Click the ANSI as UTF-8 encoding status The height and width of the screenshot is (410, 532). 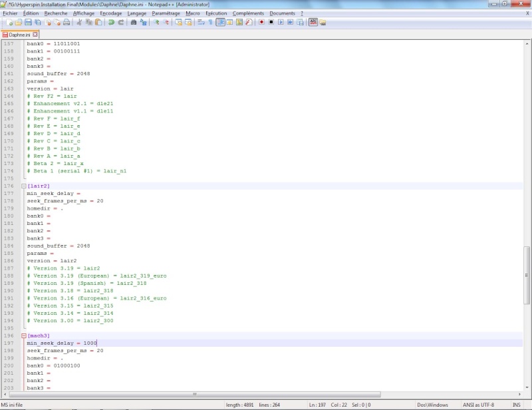pos(478,405)
